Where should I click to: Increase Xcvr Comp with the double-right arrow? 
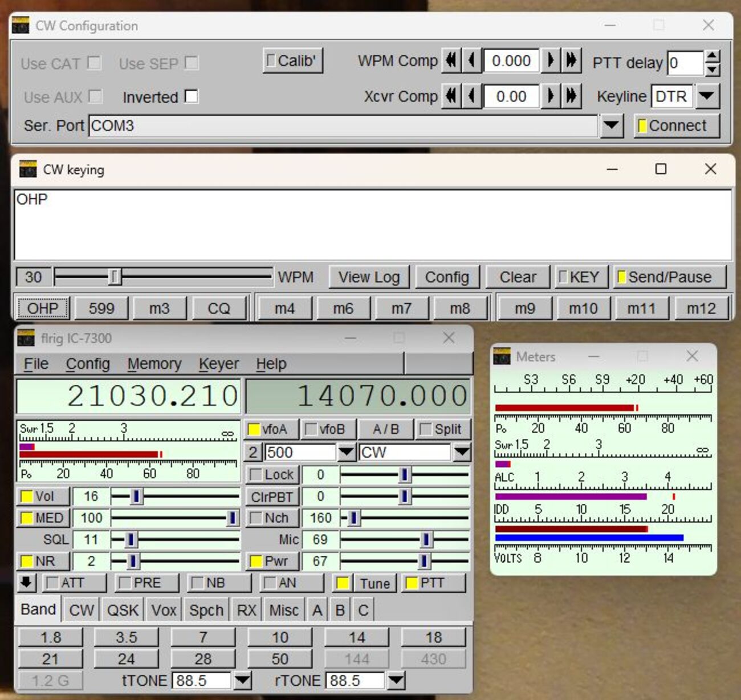click(x=571, y=96)
